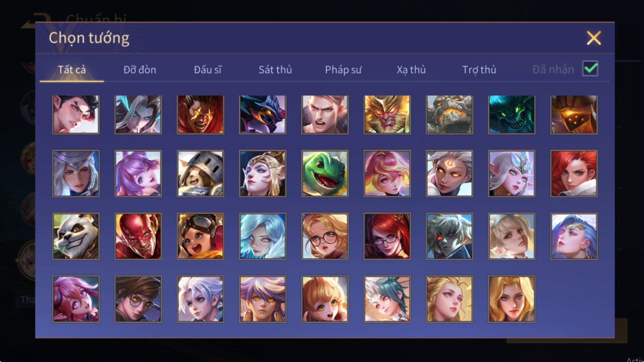Pick the dark green monster hero portrait

tap(512, 114)
